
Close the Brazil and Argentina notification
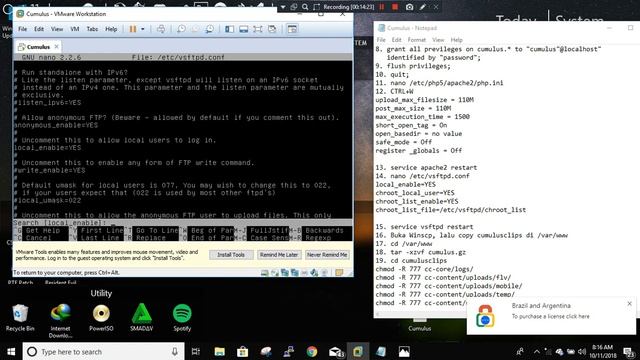click(x=629, y=304)
